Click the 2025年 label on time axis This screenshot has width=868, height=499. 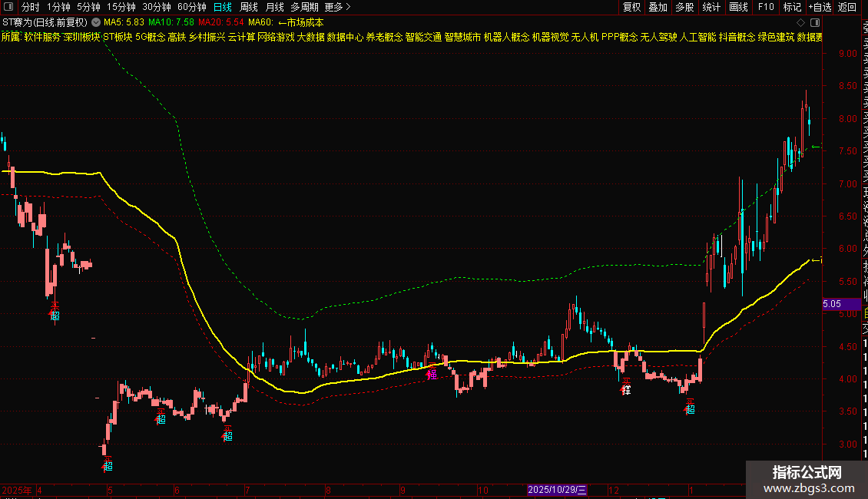click(17, 490)
